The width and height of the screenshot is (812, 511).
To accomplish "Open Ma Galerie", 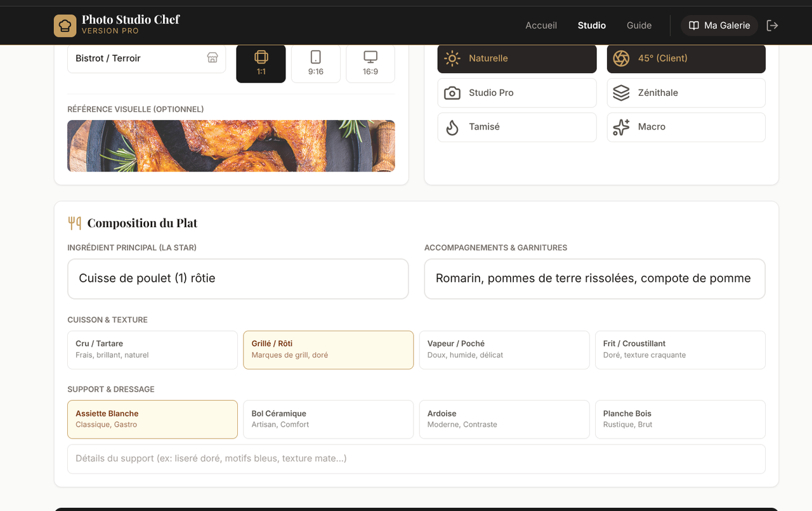I will (719, 25).
